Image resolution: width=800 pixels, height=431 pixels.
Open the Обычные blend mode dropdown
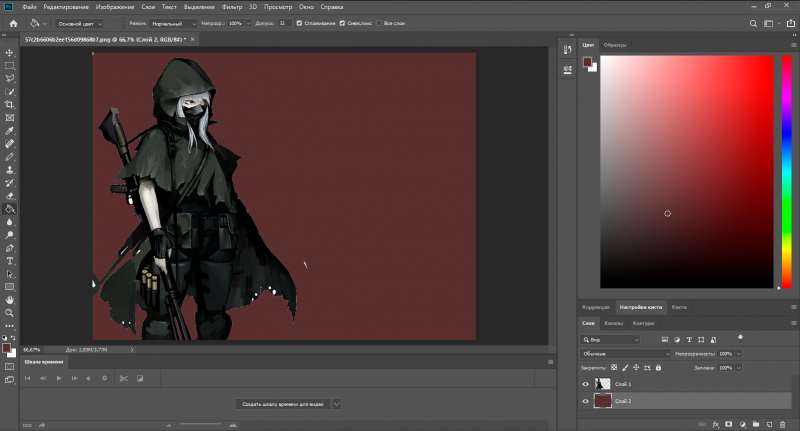coord(626,354)
